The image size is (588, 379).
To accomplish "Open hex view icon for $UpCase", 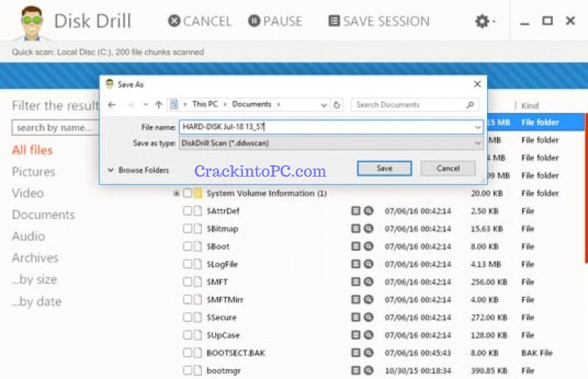I will tap(356, 334).
